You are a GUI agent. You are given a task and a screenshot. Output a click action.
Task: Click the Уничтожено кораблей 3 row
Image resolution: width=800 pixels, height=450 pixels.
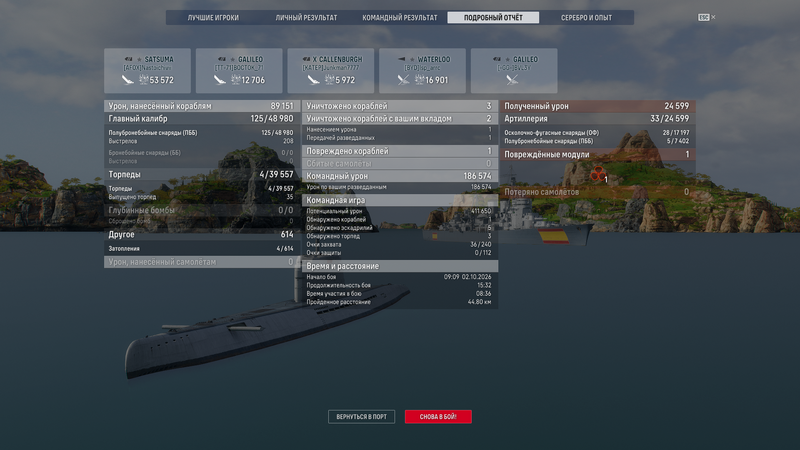tap(400, 106)
